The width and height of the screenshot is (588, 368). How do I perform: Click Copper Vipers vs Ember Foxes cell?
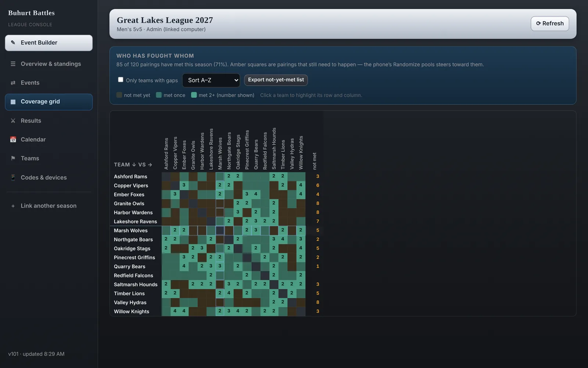(x=184, y=185)
